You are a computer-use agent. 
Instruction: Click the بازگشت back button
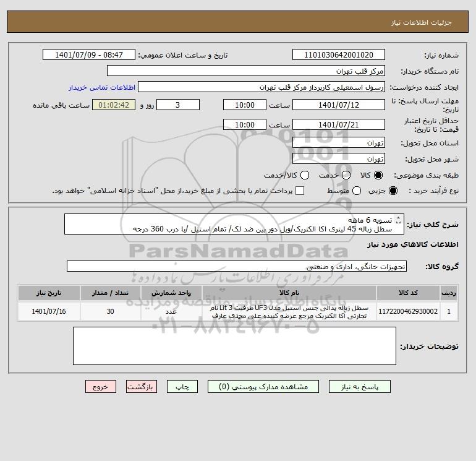[x=142, y=387]
